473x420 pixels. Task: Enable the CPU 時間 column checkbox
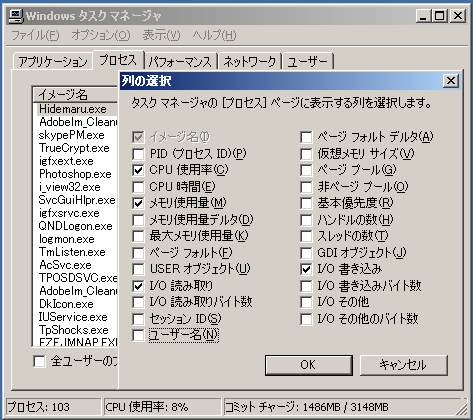pos(138,187)
